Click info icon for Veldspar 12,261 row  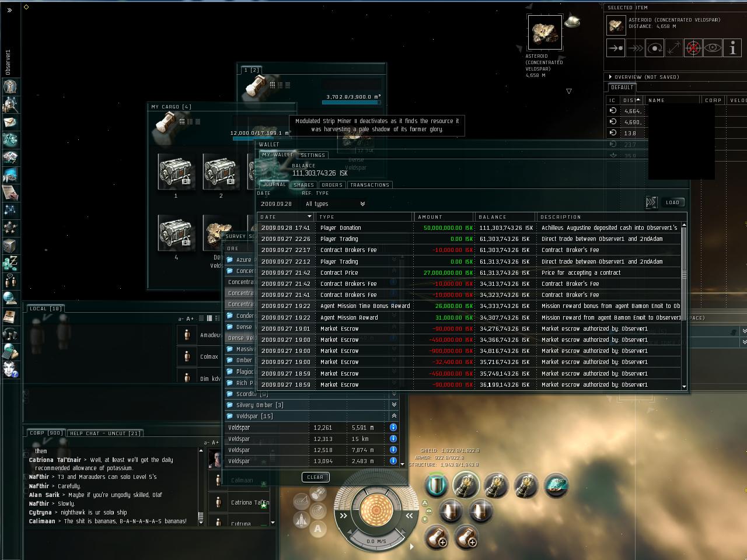pos(393,428)
